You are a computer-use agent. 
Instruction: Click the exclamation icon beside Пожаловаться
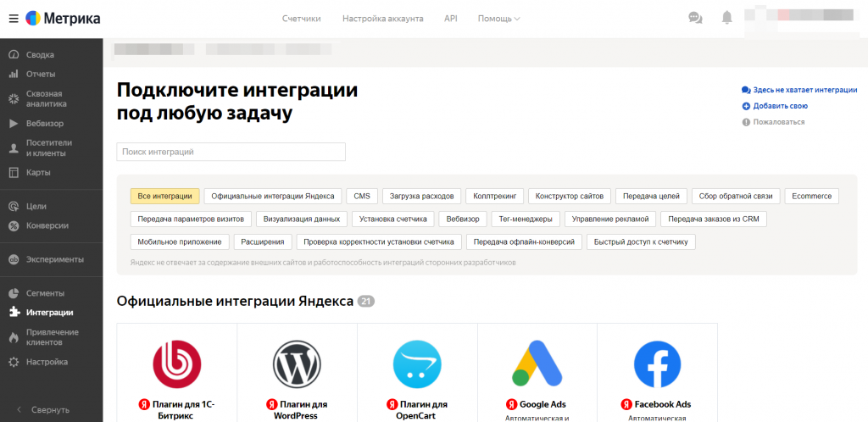(746, 122)
